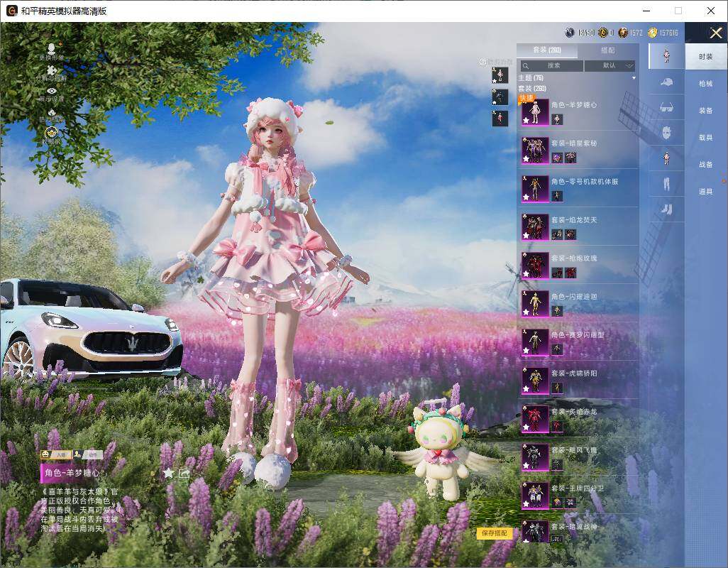Select the 套装-焰龙焚天 outfit thumbnail
Viewport: 728px width, 568px height.
(535, 227)
